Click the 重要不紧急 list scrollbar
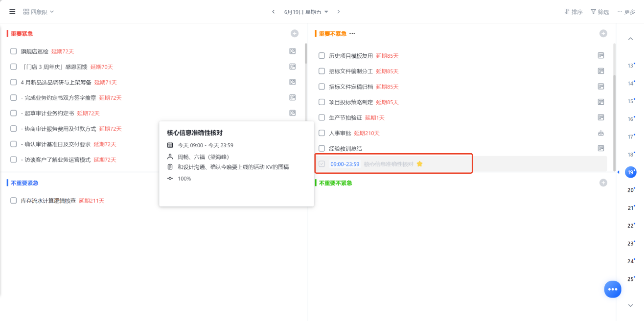The width and height of the screenshot is (644, 321). pos(615,122)
